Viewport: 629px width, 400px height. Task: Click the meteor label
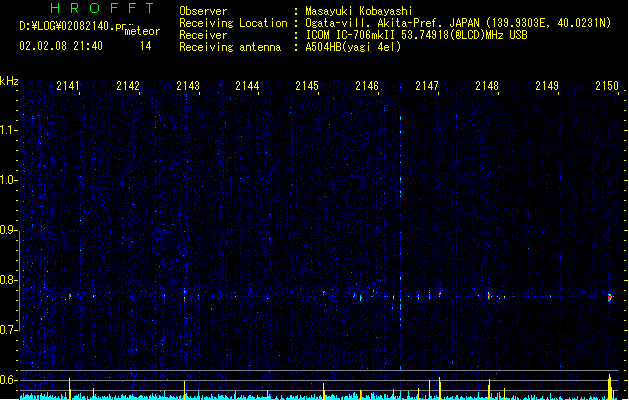click(142, 31)
